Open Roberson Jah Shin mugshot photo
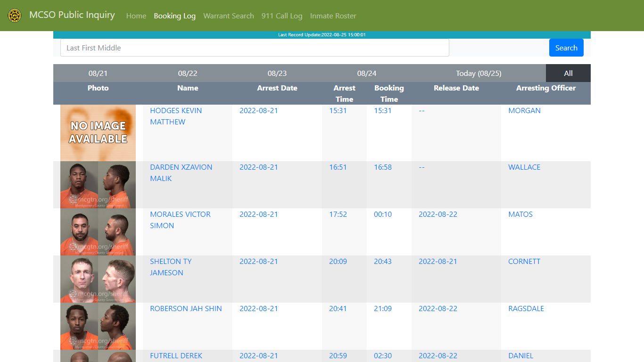The height and width of the screenshot is (362, 644). click(x=98, y=326)
